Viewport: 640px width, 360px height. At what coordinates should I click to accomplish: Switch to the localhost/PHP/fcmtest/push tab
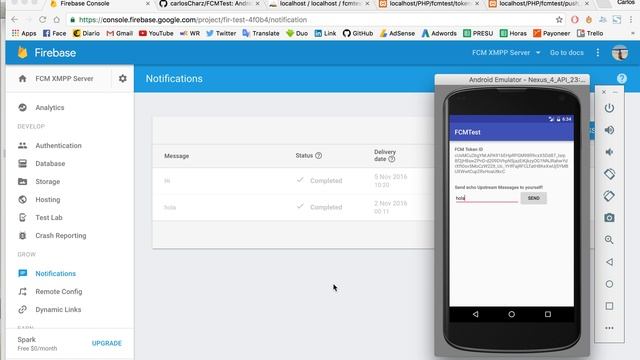(x=539, y=4)
